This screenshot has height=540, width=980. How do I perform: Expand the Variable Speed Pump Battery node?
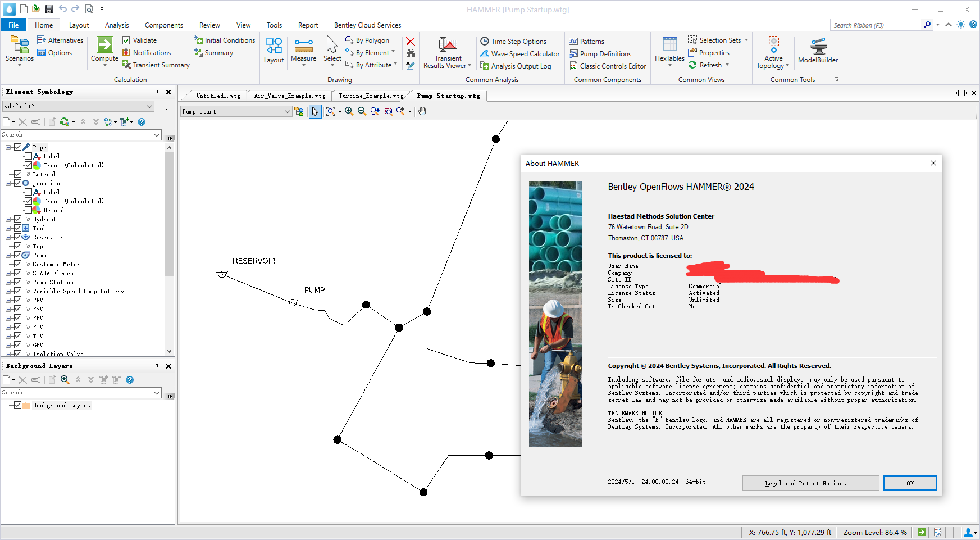pyautogui.click(x=8, y=291)
